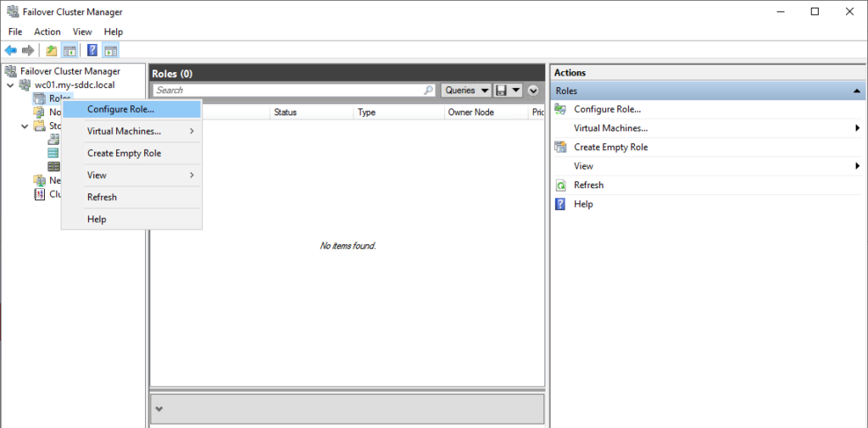Expand the round chevron next to Queries
This screenshot has height=428, width=868.
point(533,90)
